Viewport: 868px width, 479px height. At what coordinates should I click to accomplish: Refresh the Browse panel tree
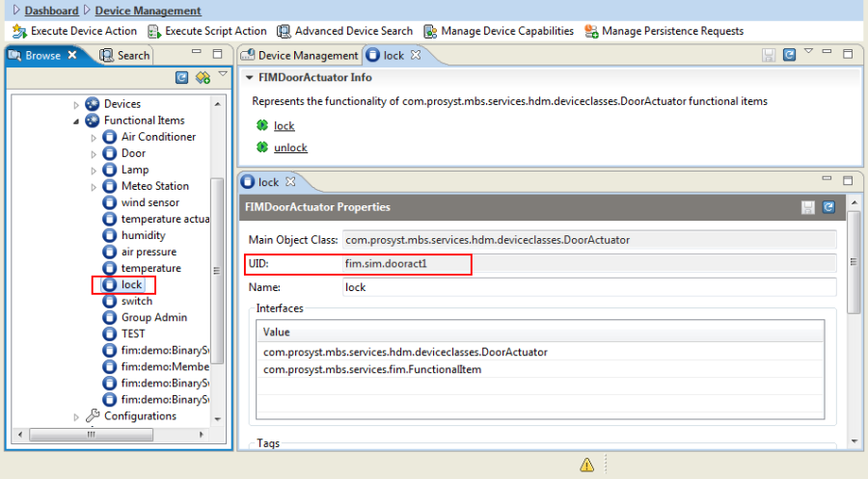pos(181,77)
